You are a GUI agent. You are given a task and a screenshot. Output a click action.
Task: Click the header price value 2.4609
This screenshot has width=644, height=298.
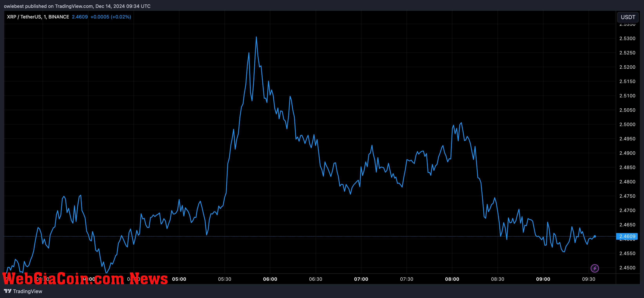point(80,17)
